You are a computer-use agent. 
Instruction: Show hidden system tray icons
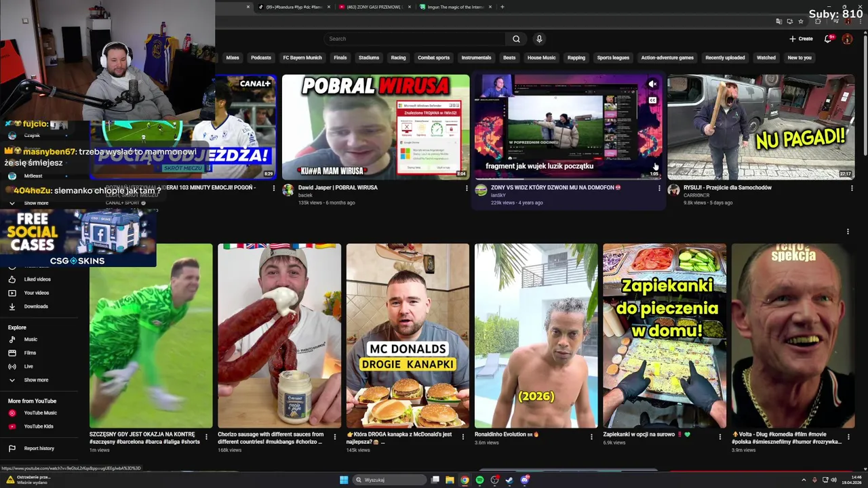(804, 480)
